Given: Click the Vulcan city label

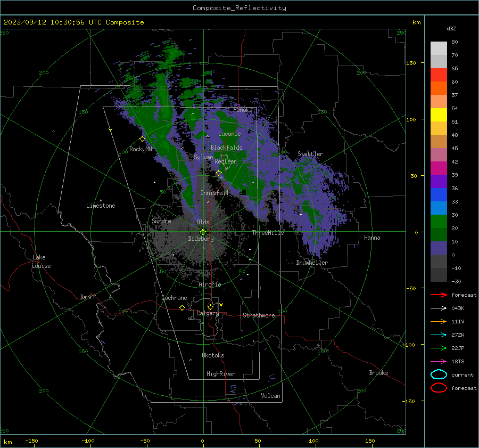Looking at the screenshot, I should coord(271,396).
